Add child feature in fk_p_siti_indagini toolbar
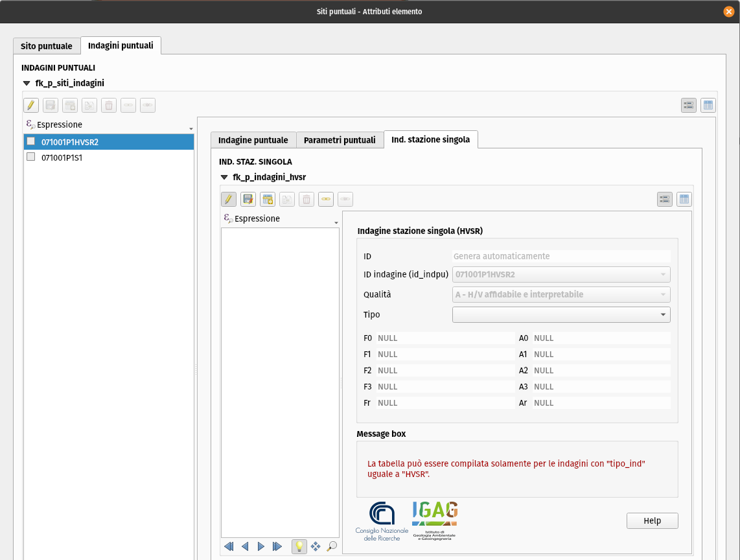The image size is (740, 560). pos(70,105)
